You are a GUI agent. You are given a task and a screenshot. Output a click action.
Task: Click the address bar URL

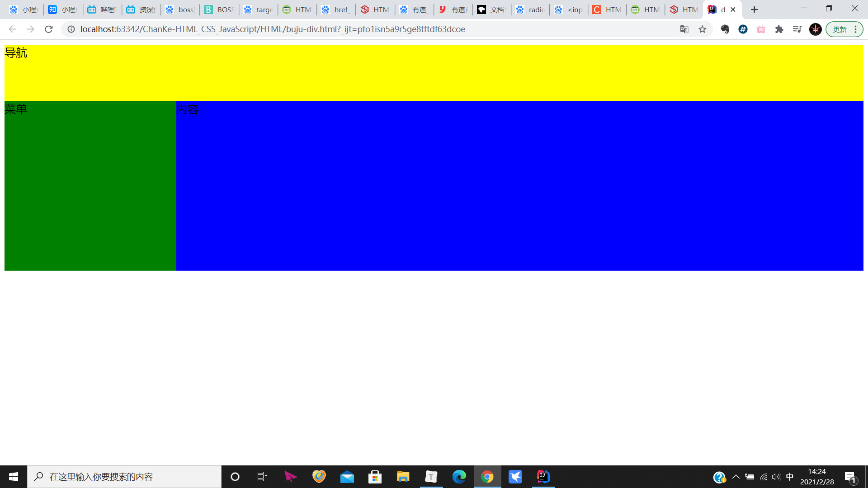272,29
